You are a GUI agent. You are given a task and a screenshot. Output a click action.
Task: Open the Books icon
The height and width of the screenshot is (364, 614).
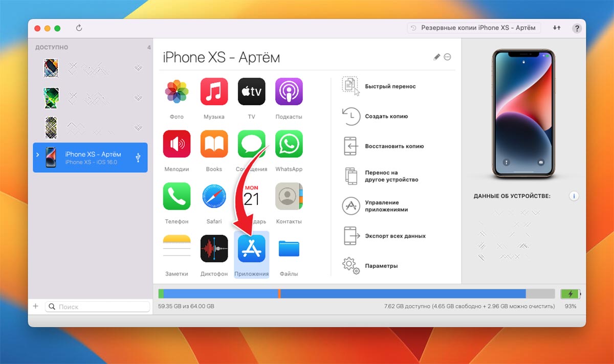tap(214, 144)
